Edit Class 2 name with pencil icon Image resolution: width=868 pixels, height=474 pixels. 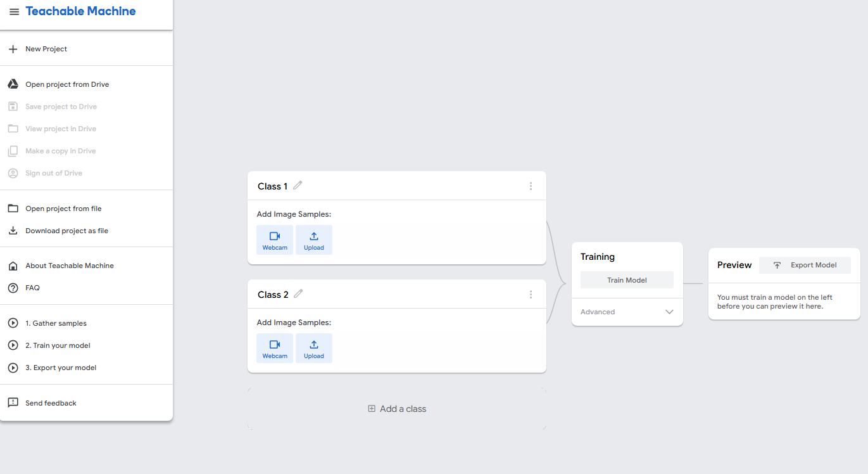point(298,293)
